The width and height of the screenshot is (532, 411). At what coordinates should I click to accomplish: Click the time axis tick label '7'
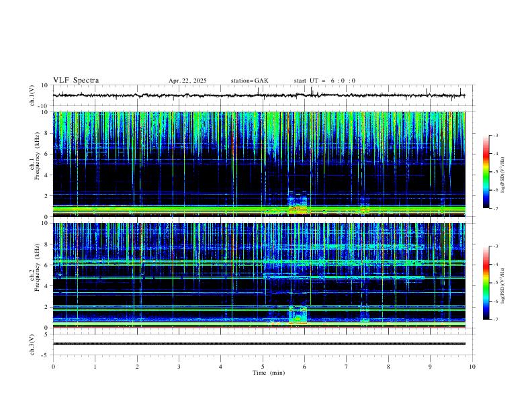coord(346,367)
